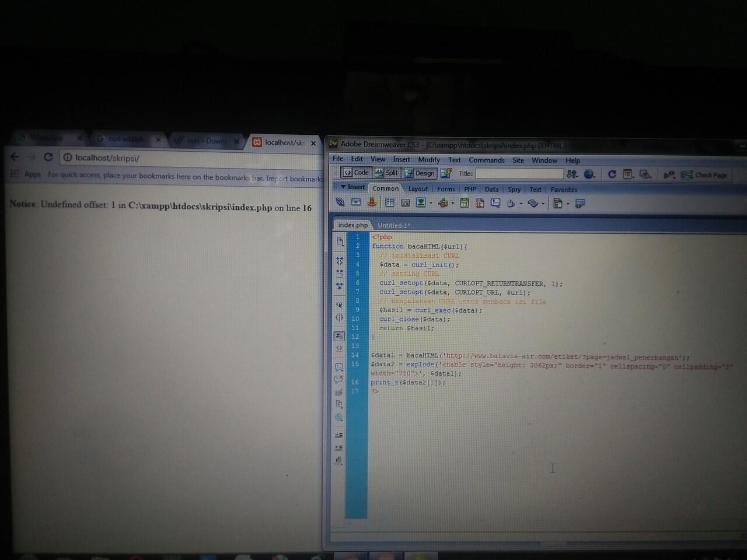The width and height of the screenshot is (747, 560).
Task: Expand the Head dropdown arrow
Action: pos(521,204)
